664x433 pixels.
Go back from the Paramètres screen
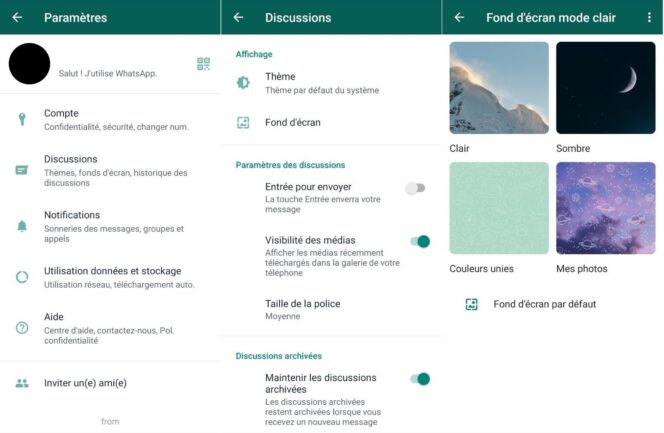point(17,17)
